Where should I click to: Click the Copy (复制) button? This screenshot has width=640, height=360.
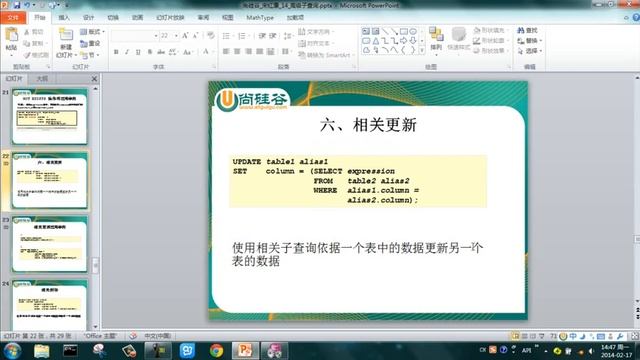pyautogui.click(x=34, y=43)
